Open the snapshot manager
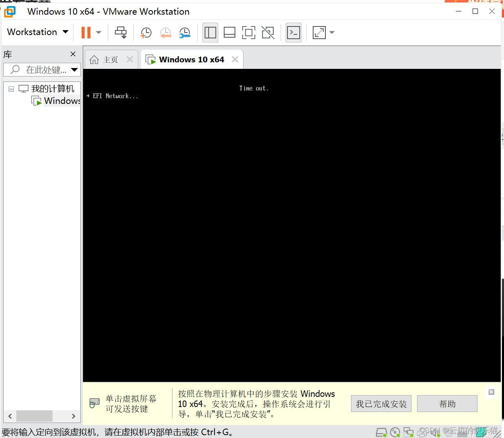The image size is (504, 438). coord(185,33)
